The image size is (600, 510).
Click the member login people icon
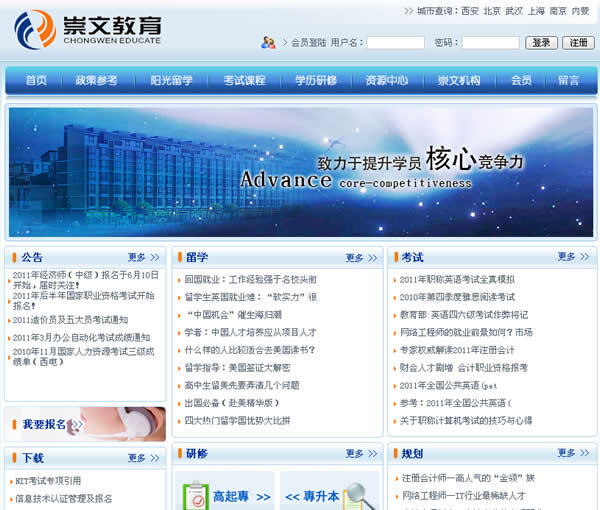(268, 43)
